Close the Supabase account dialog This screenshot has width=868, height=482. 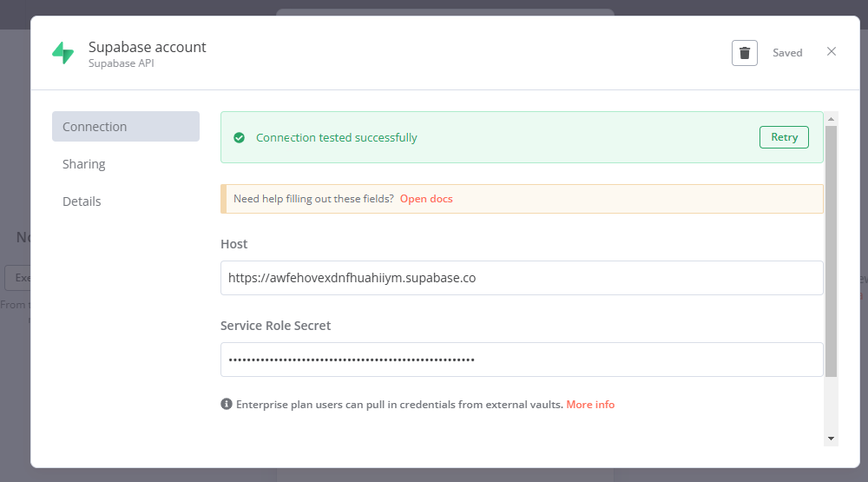pyautogui.click(x=831, y=51)
